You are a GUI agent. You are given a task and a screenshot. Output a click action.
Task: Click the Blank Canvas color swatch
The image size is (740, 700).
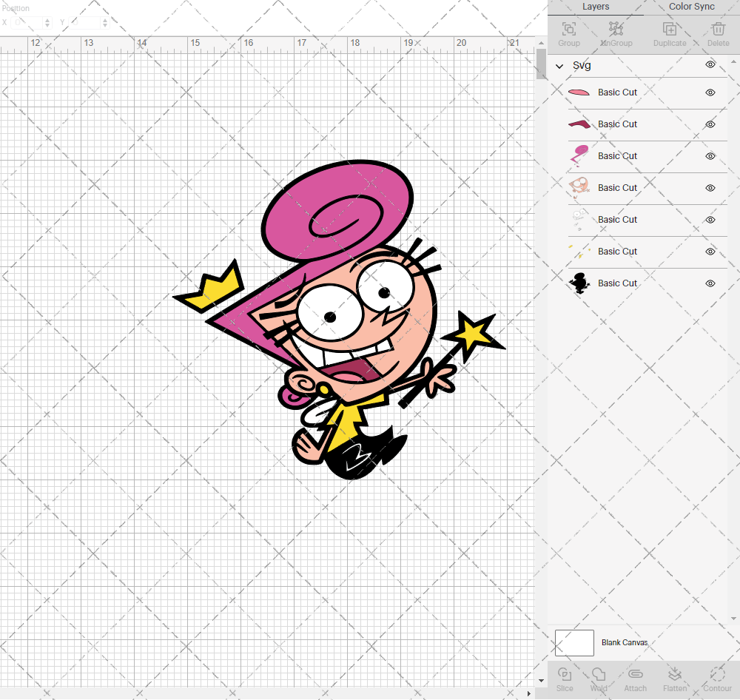click(574, 643)
